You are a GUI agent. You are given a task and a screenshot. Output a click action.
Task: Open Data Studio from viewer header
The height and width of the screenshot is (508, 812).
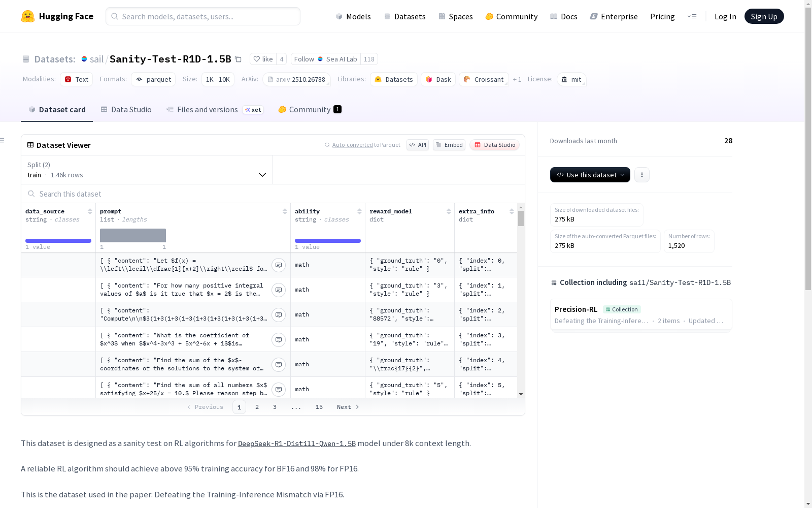(x=495, y=145)
